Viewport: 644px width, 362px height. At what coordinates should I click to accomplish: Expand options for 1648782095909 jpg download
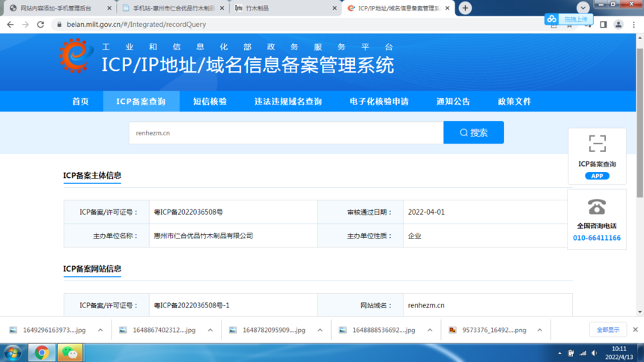point(320,330)
